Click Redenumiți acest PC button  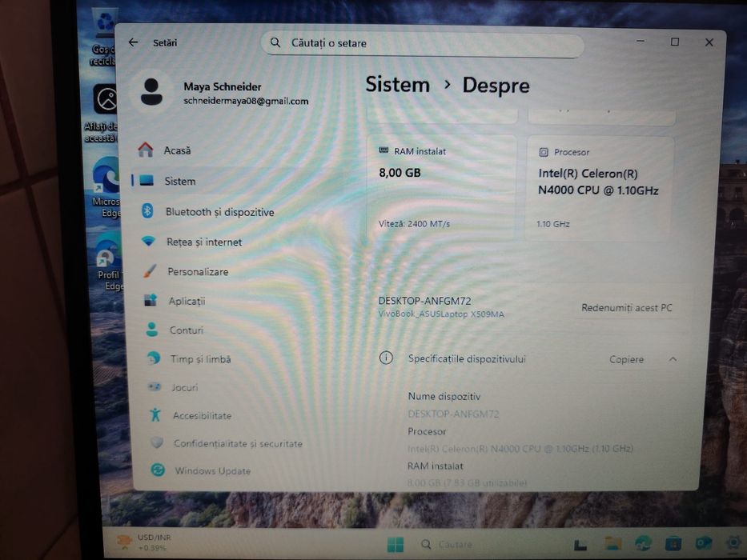pyautogui.click(x=626, y=308)
